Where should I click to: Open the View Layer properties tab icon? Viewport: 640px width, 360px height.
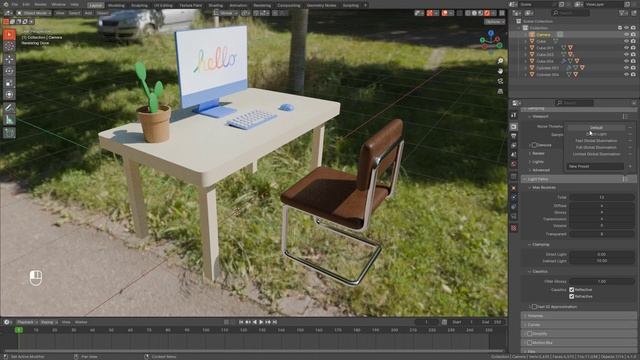514,145
